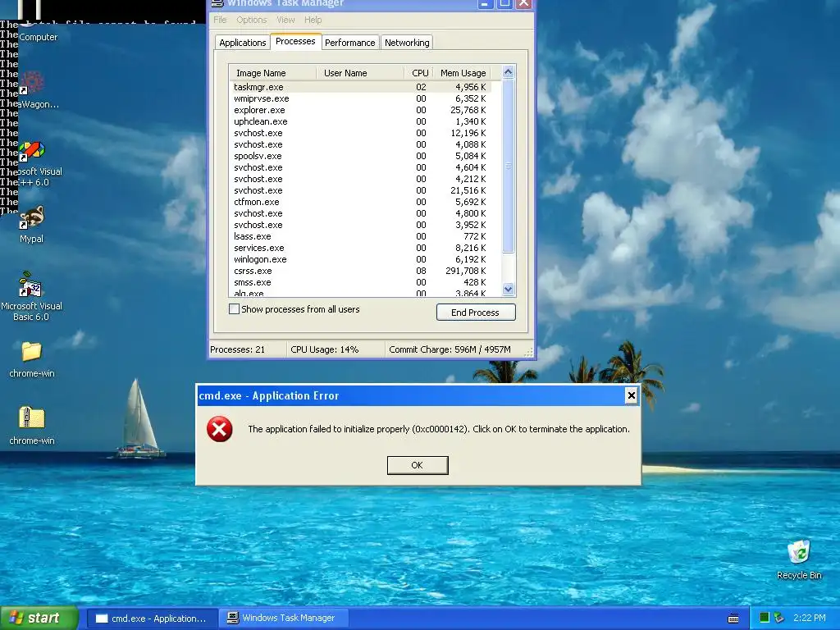Click the 291,708 K memory value
840x630 pixels.
466,271
